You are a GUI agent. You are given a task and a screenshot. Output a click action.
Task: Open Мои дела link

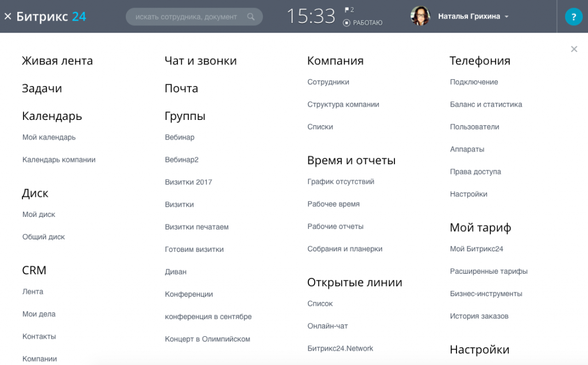[x=39, y=314]
